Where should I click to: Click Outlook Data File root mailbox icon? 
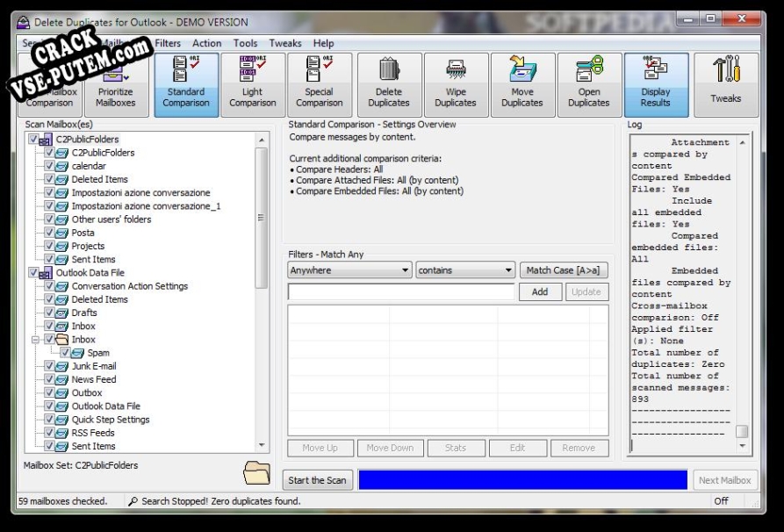pos(46,273)
